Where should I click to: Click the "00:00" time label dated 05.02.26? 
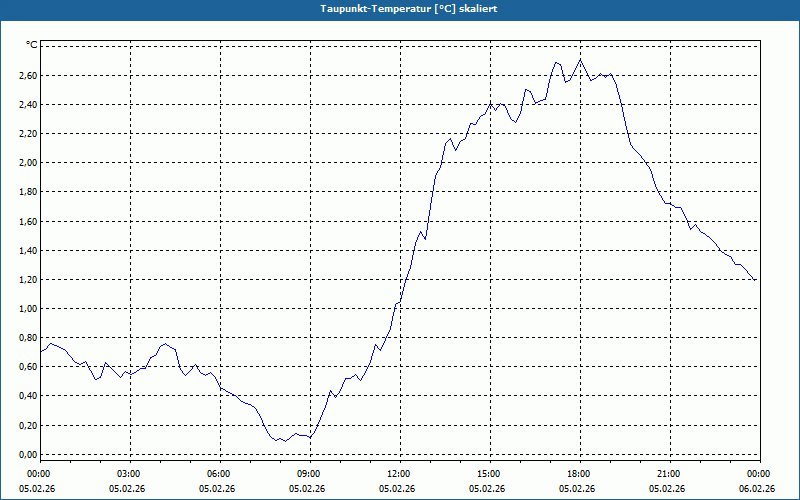click(x=37, y=474)
